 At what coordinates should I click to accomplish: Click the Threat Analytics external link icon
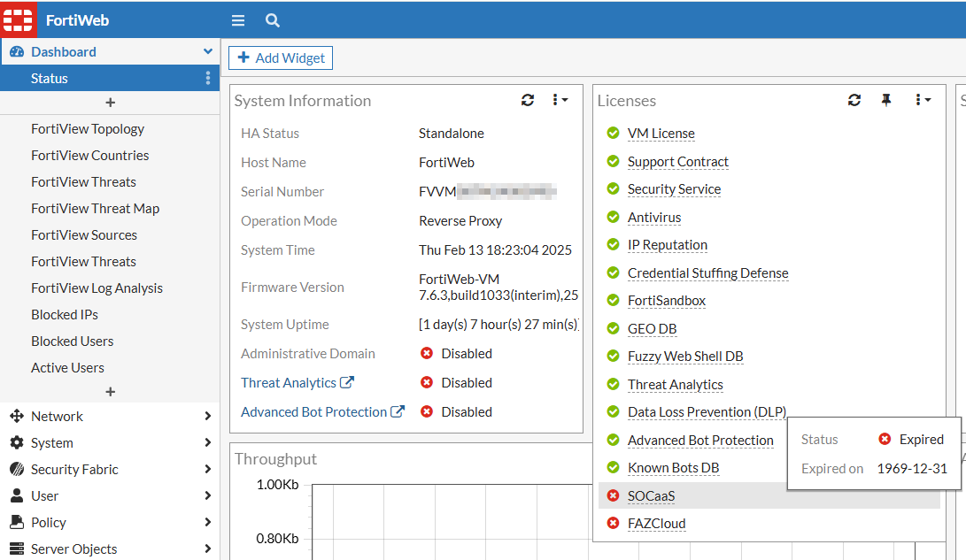tap(347, 383)
